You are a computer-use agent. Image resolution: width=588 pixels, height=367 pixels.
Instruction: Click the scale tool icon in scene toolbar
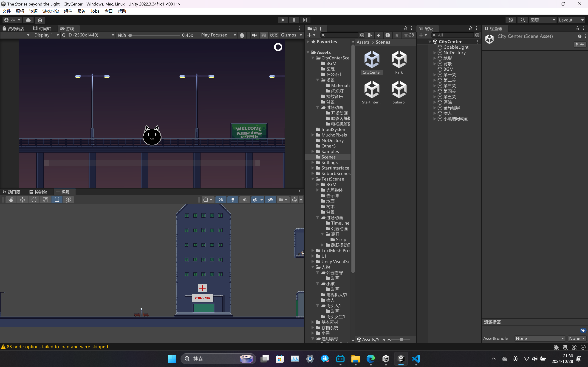(45, 200)
